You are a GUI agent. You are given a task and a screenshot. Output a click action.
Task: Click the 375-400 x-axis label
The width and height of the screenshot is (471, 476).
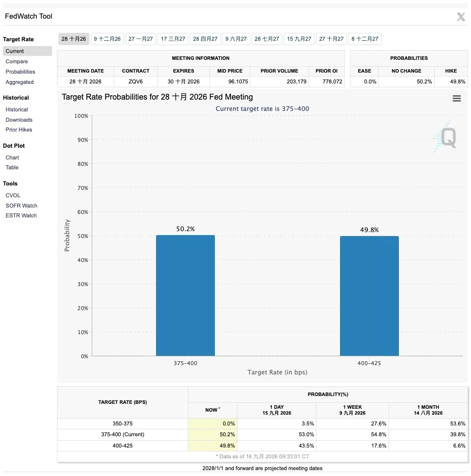tap(185, 363)
